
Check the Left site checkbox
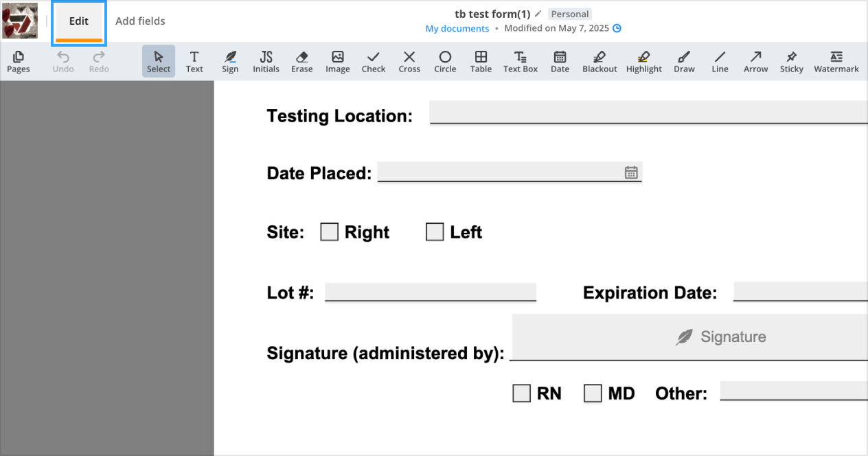(x=434, y=231)
